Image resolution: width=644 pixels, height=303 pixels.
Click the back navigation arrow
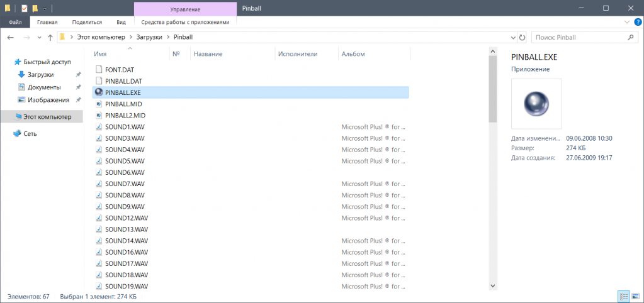coord(11,38)
